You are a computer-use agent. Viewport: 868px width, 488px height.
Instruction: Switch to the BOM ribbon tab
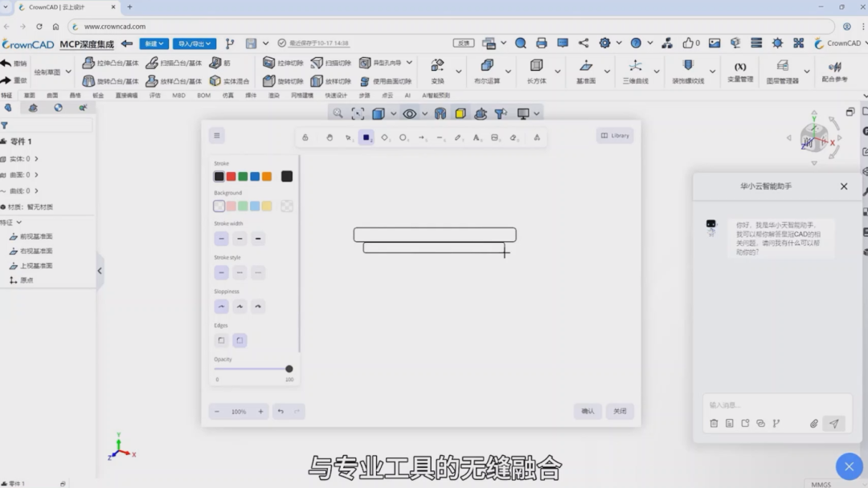tap(203, 96)
